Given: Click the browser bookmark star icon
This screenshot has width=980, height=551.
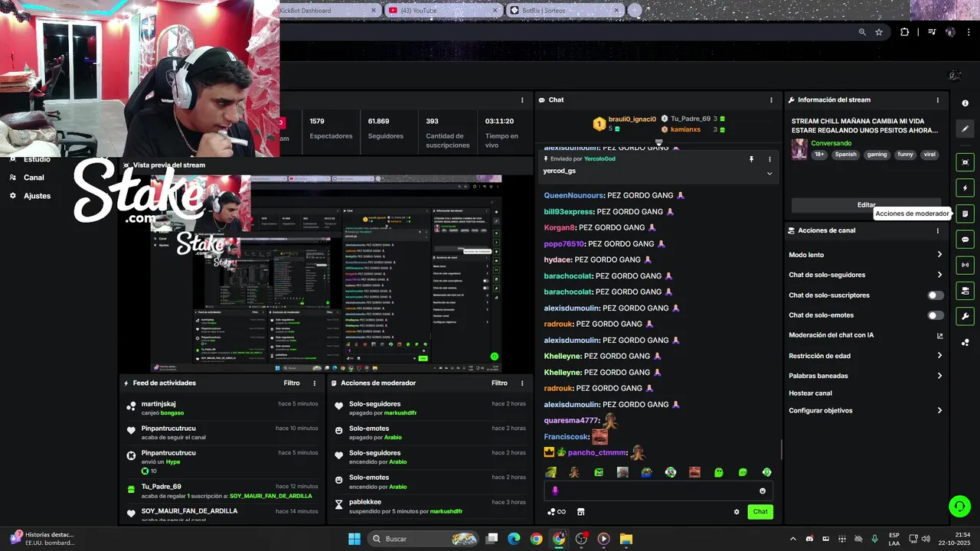Looking at the screenshot, I should click(x=879, y=32).
